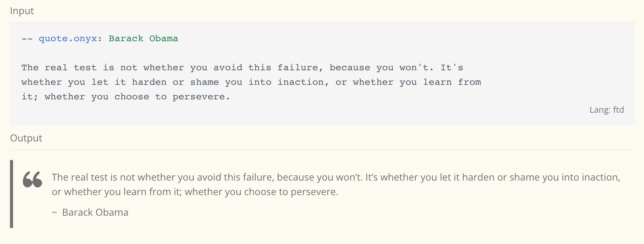Click the tilde before Barack Obama
644x244 pixels.
click(x=55, y=212)
